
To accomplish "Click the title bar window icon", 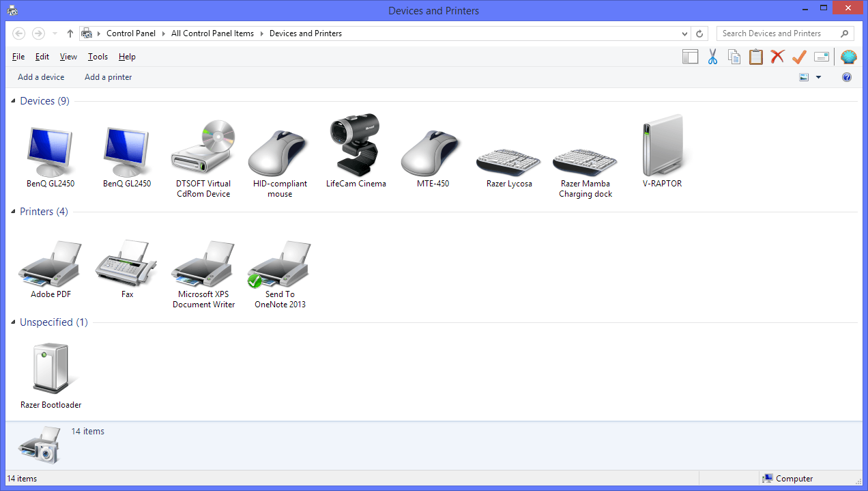I will [x=12, y=10].
